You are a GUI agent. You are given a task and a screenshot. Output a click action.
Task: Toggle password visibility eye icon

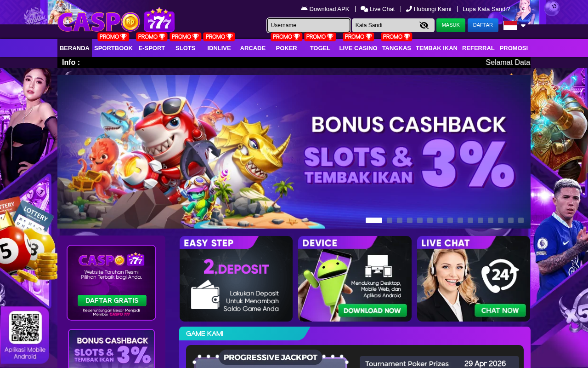424,25
